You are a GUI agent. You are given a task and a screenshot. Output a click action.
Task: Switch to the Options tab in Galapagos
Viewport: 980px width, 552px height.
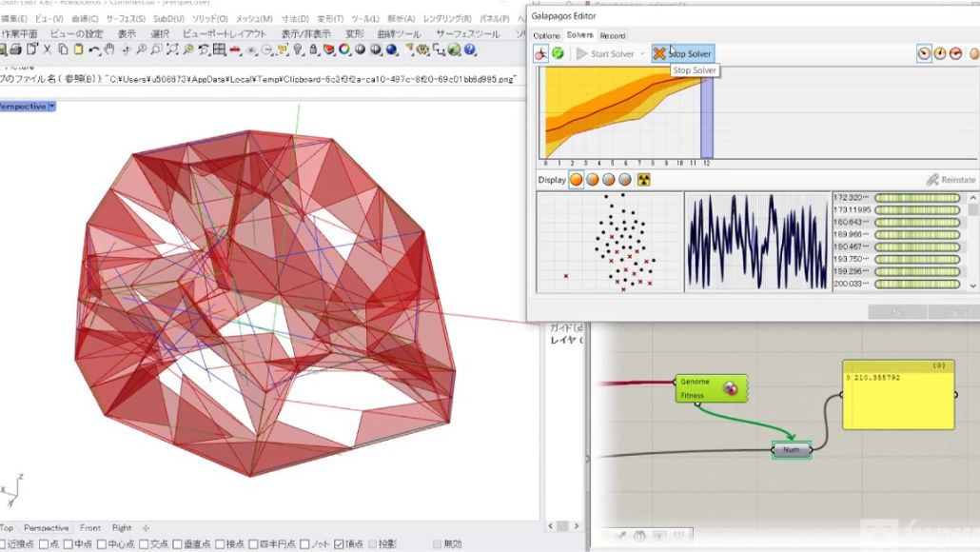click(546, 35)
